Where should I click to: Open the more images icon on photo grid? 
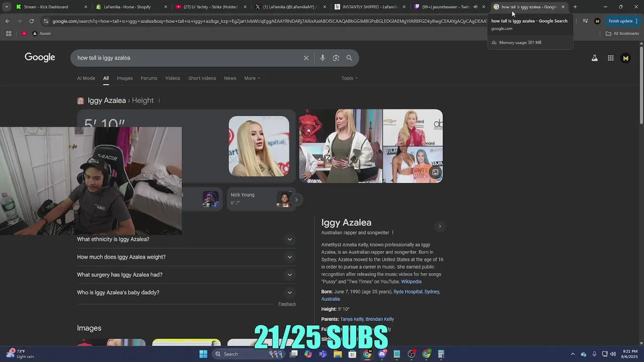click(435, 172)
